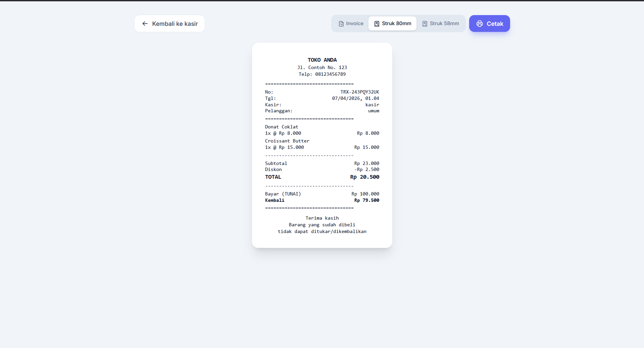Click the TOKO ANDA store title
Screen dimensions: 644x348
(322, 60)
